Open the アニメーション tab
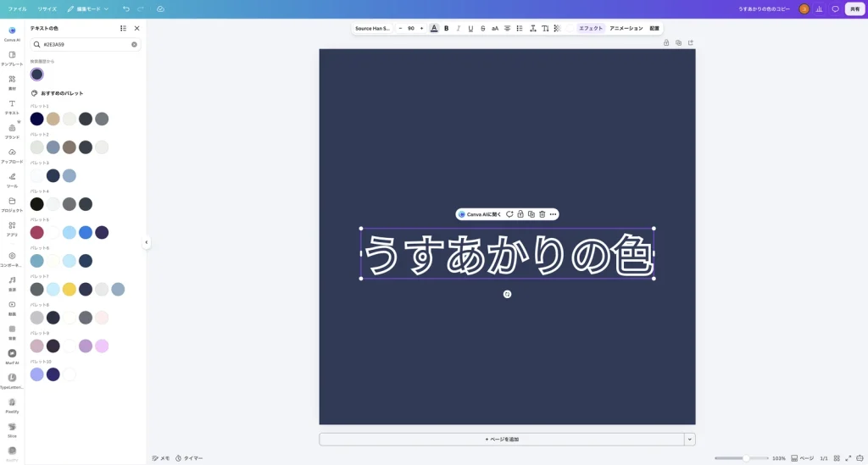Screen dimensions: 868x465 tap(626, 28)
